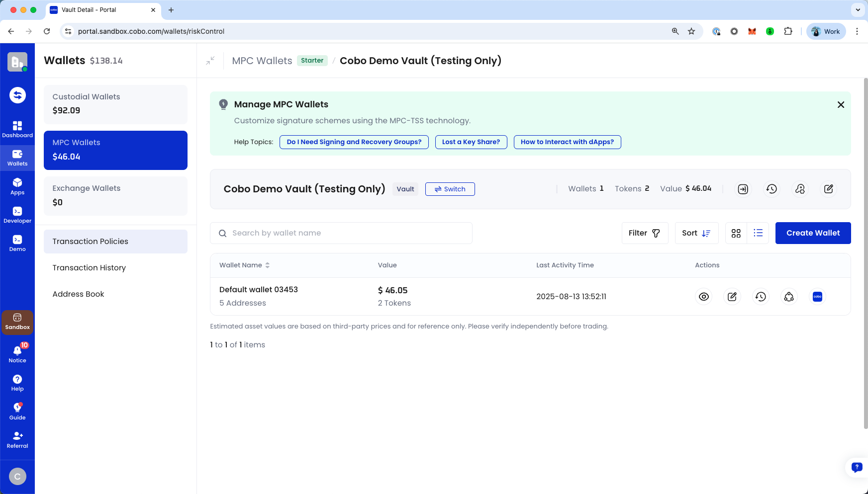Switch to grid view layout

pyautogui.click(x=736, y=233)
